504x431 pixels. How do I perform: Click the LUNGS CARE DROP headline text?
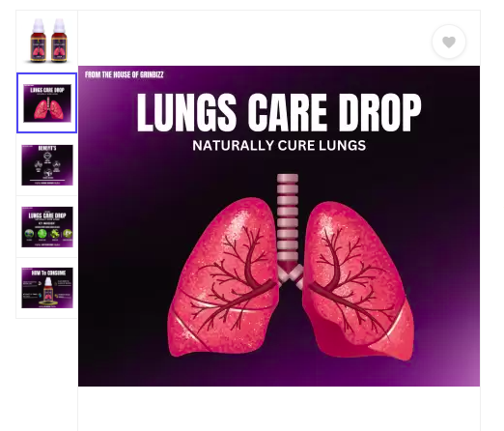tap(279, 113)
